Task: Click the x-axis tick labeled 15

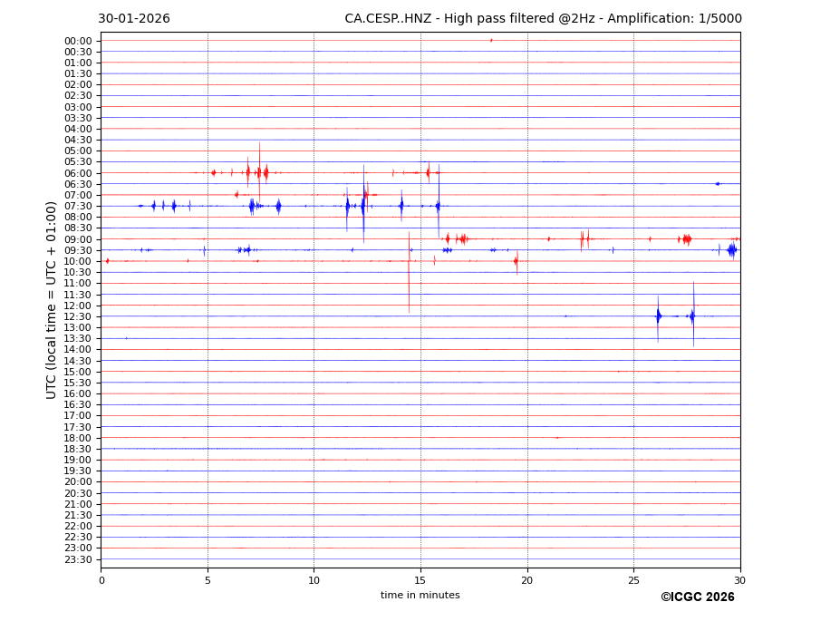Action: (420, 580)
